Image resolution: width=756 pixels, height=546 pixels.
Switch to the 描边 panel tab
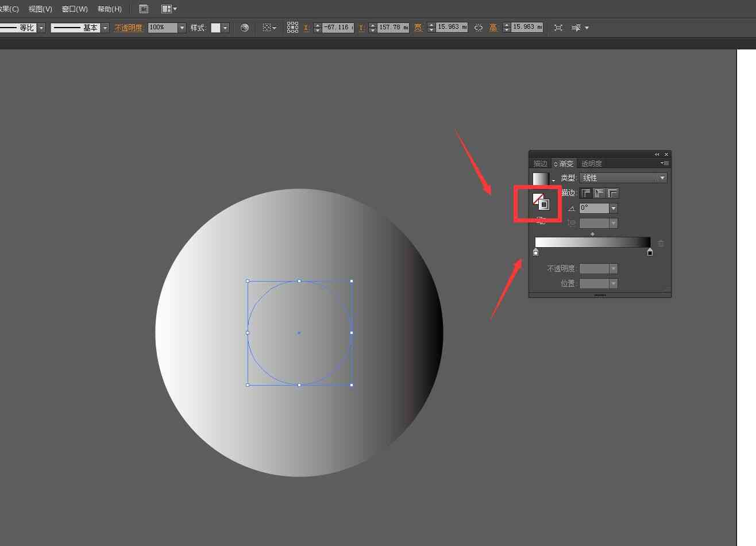pyautogui.click(x=541, y=164)
